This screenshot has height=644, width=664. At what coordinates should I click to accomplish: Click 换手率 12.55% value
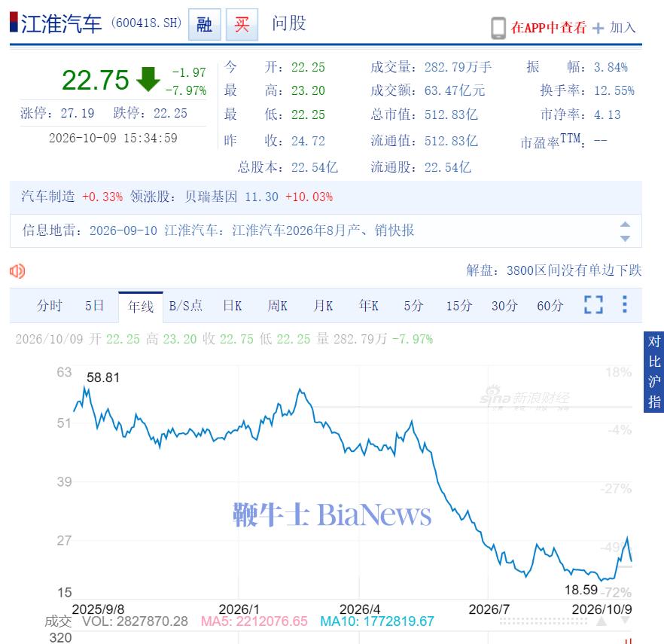pos(614,90)
